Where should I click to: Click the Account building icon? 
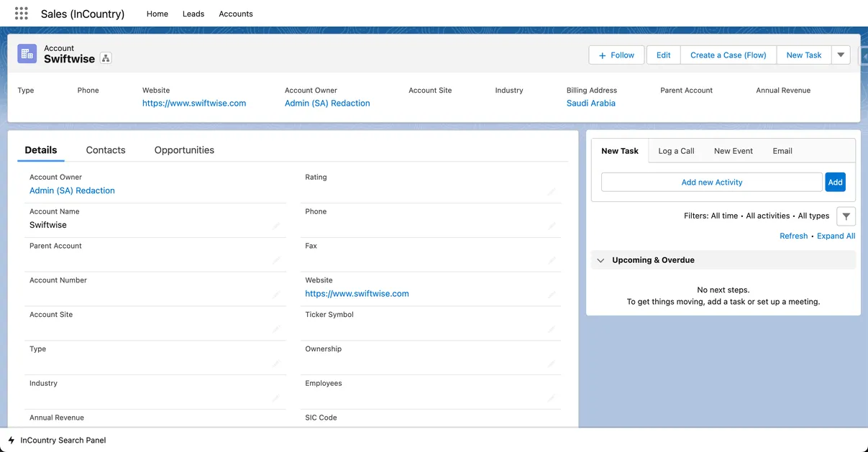[27, 54]
